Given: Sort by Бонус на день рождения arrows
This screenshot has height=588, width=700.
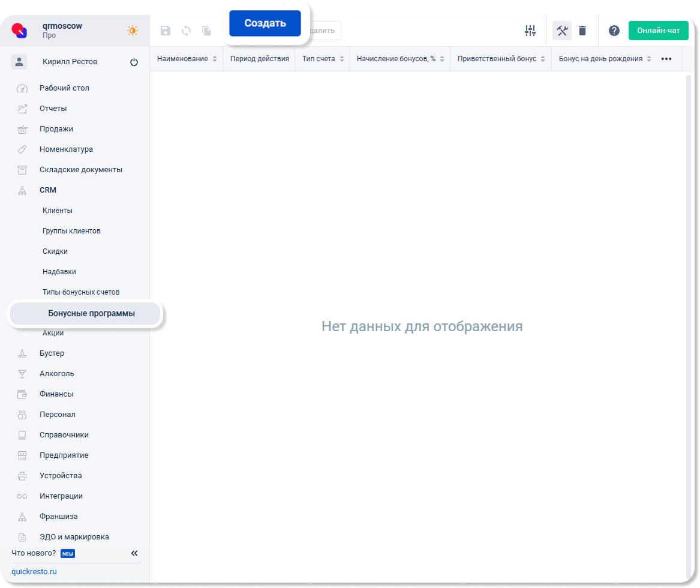Looking at the screenshot, I should click(x=649, y=59).
